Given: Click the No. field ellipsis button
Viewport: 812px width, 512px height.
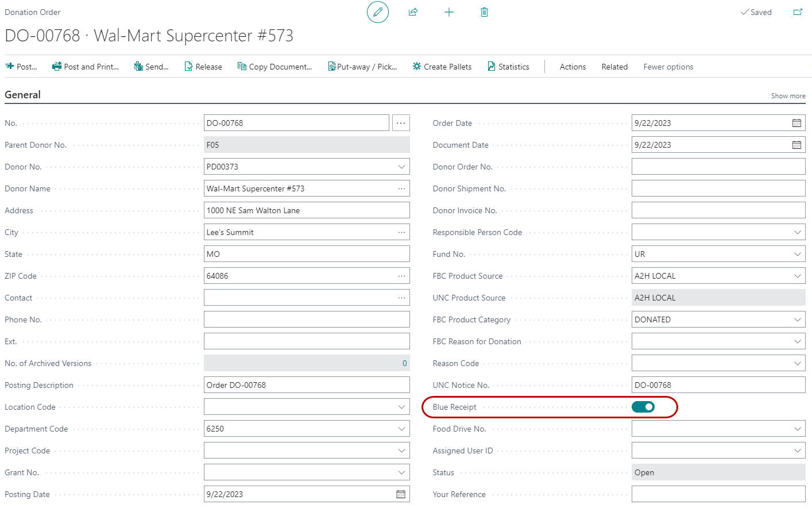Looking at the screenshot, I should (401, 123).
